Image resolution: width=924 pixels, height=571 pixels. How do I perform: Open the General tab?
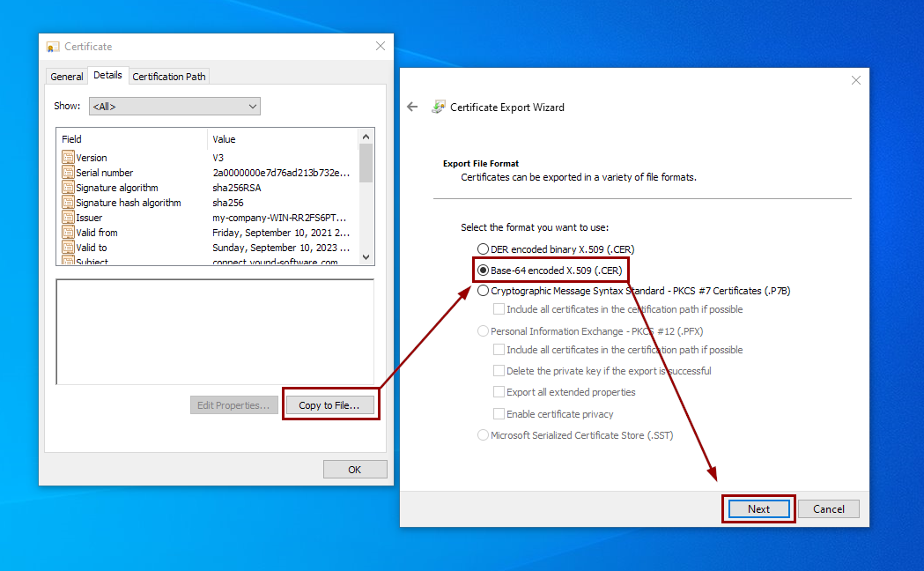(66, 76)
